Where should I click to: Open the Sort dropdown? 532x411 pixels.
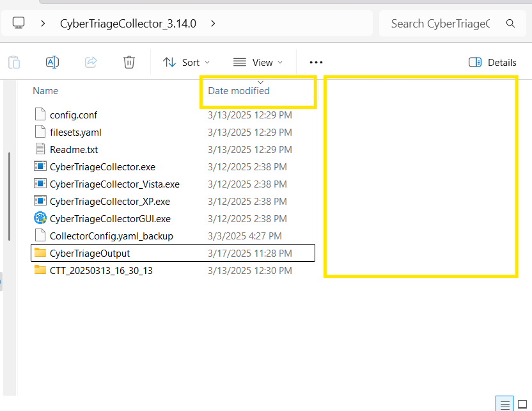click(x=186, y=63)
